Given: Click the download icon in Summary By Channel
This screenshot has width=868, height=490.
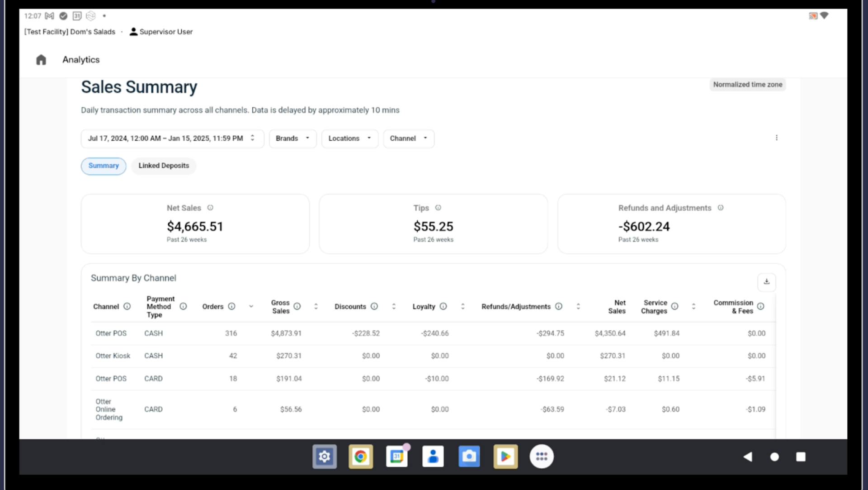Looking at the screenshot, I should [x=766, y=282].
